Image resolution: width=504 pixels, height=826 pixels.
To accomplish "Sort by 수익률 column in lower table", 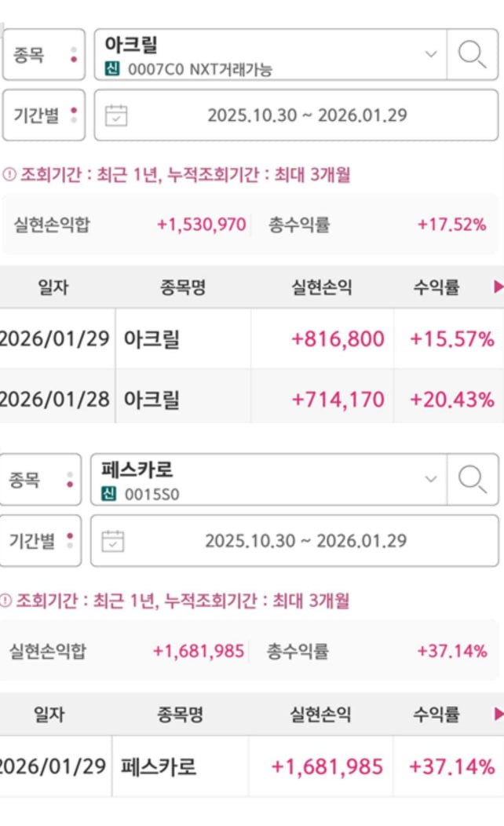I will pyautogui.click(x=436, y=715).
